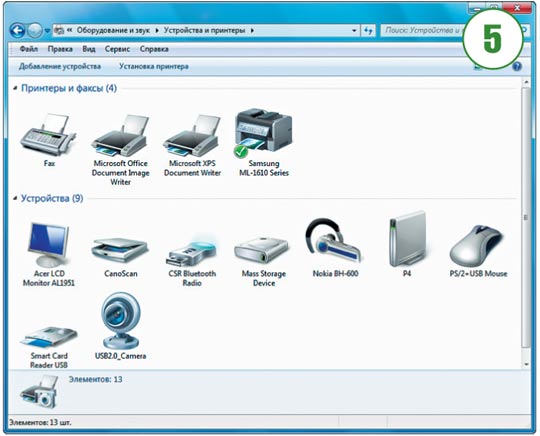
Task: Open the Справка menu
Action: point(154,49)
